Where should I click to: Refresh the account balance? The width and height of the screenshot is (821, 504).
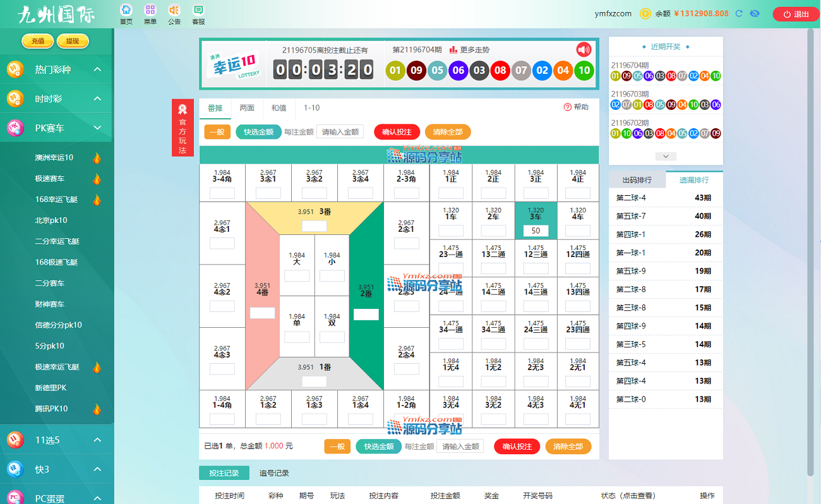click(x=738, y=13)
